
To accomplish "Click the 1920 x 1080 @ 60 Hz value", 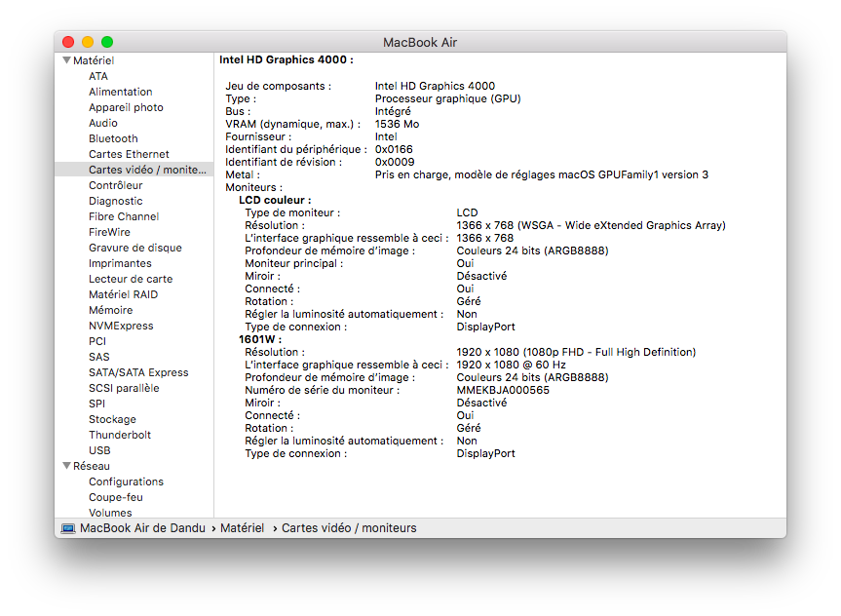I will tap(512, 365).
